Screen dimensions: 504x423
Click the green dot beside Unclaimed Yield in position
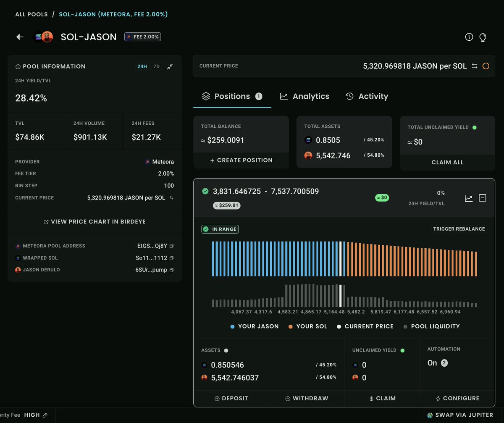[x=402, y=350]
